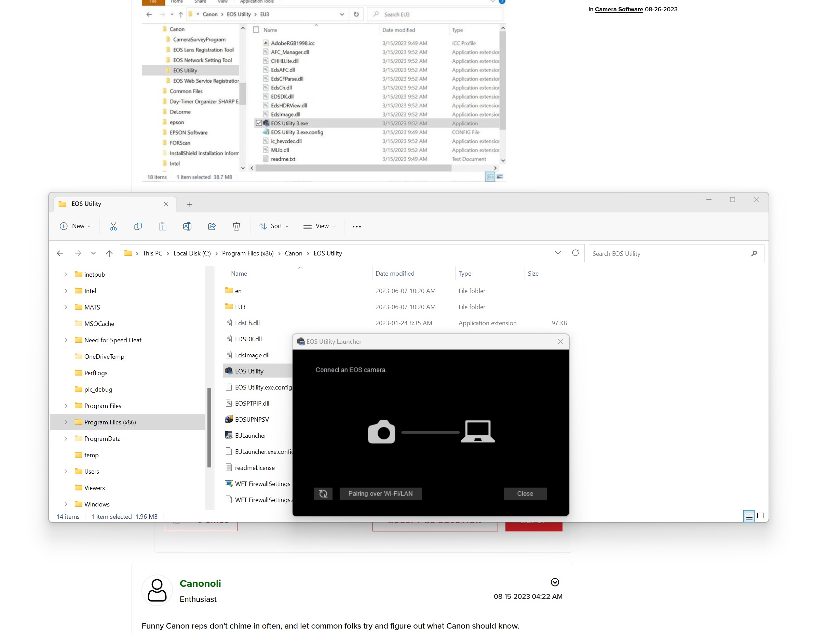Open the View dropdown menu

[320, 226]
